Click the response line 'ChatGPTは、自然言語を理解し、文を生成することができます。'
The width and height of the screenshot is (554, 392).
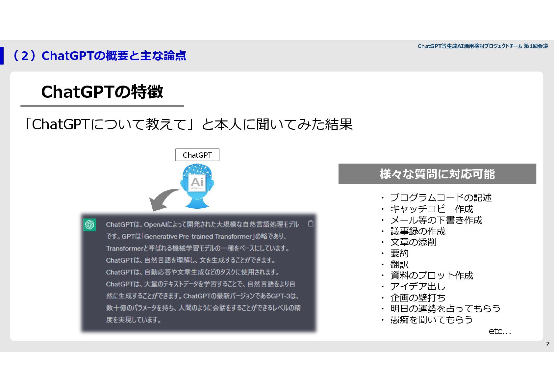coord(190,260)
